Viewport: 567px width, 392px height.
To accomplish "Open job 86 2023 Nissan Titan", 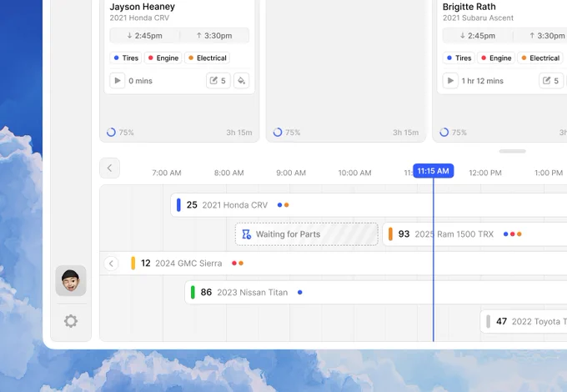I will pyautogui.click(x=376, y=292).
